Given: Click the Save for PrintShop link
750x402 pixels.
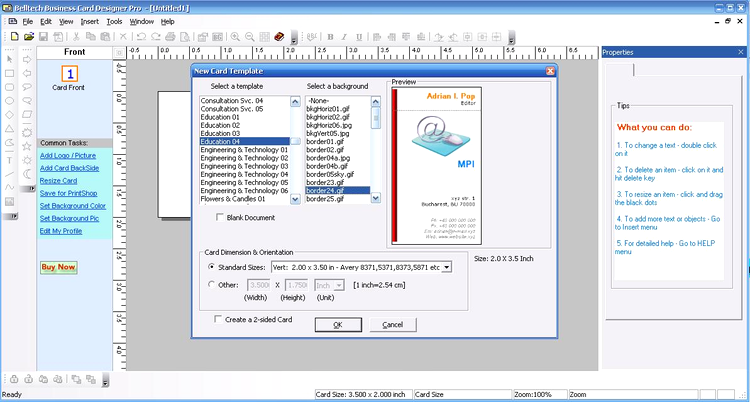Looking at the screenshot, I should 68,193.
